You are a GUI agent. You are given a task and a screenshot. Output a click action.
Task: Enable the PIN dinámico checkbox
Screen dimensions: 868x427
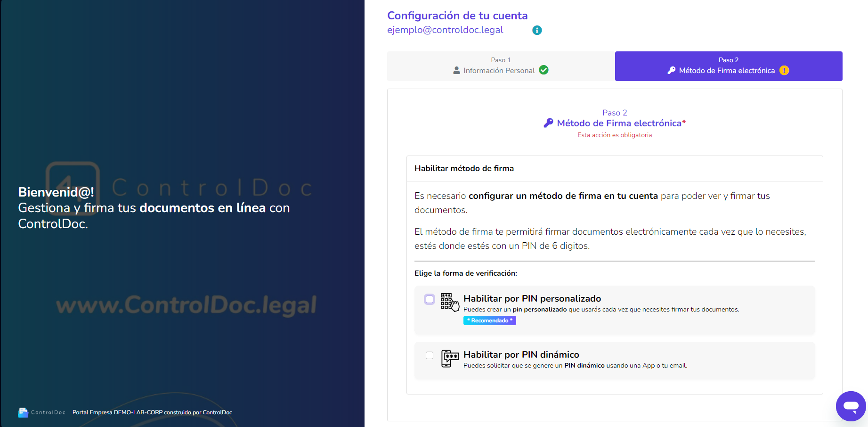click(430, 355)
